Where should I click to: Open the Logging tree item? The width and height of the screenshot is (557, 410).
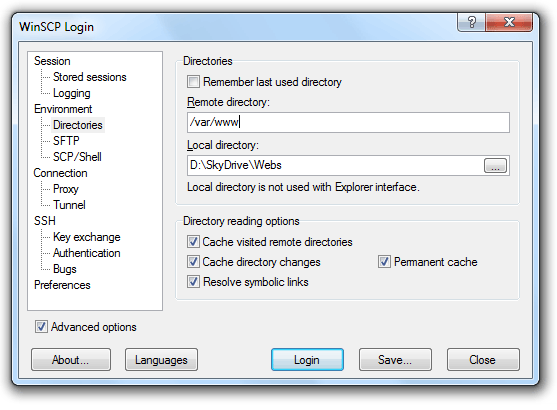[x=72, y=93]
